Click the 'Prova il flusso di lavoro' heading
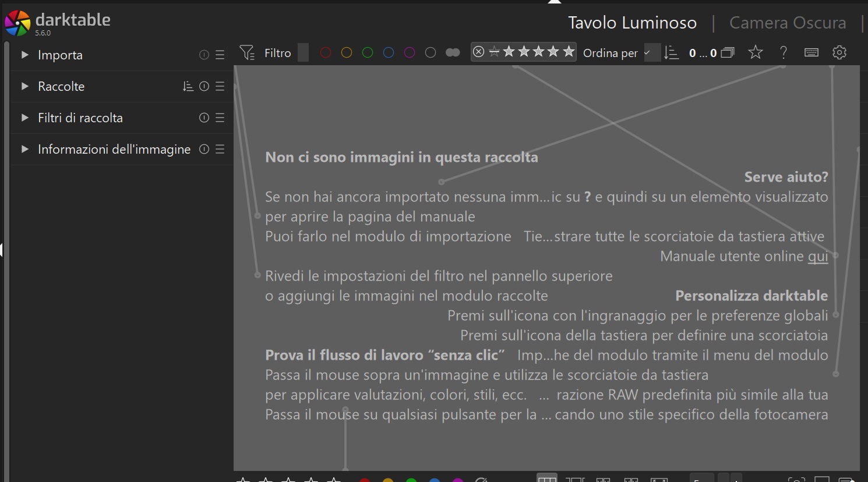The height and width of the screenshot is (482, 868). click(385, 355)
